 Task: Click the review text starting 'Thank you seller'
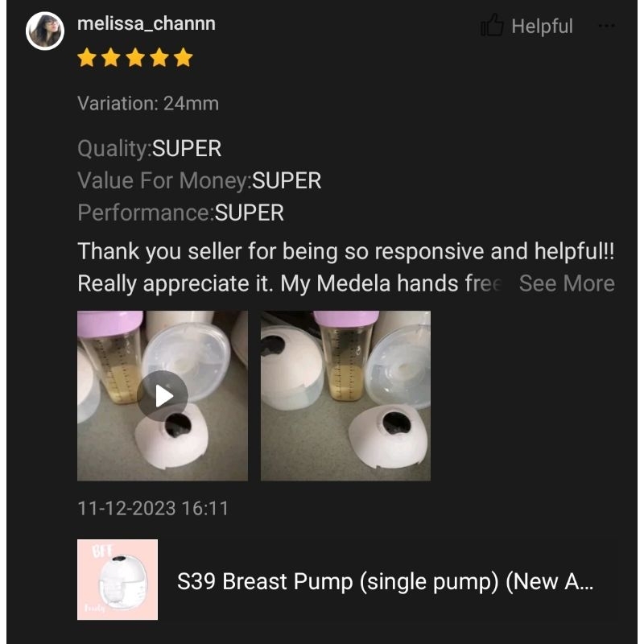(x=346, y=267)
